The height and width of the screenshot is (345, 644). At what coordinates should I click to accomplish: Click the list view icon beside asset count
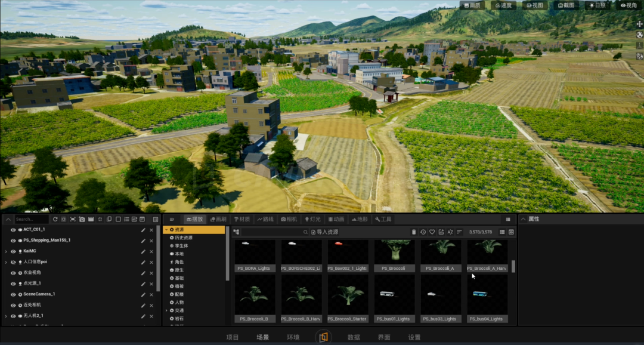point(502,232)
